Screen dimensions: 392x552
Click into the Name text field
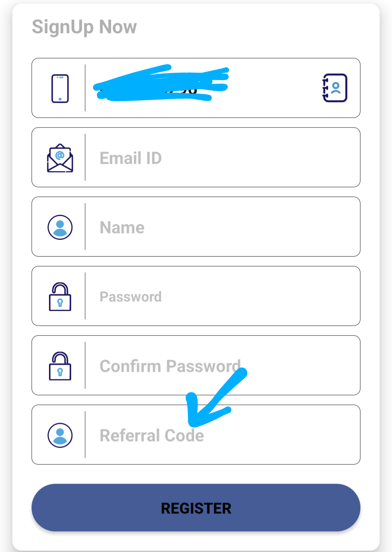pos(222,227)
